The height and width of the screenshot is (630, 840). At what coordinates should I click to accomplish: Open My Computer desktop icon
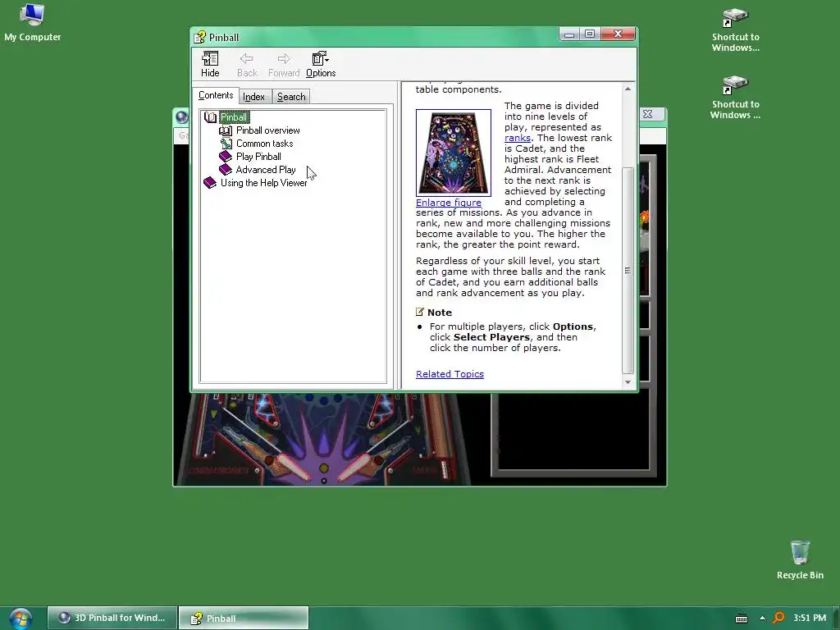[32, 23]
